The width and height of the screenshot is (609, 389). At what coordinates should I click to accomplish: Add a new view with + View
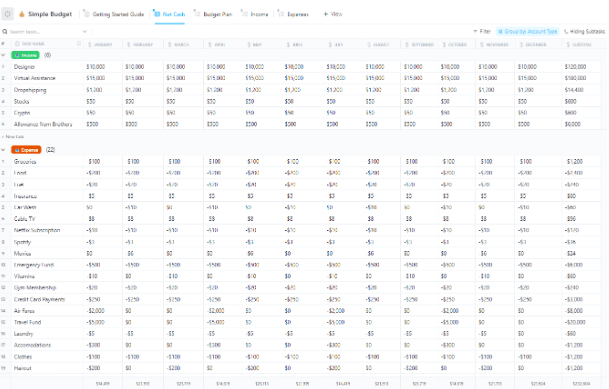click(333, 14)
